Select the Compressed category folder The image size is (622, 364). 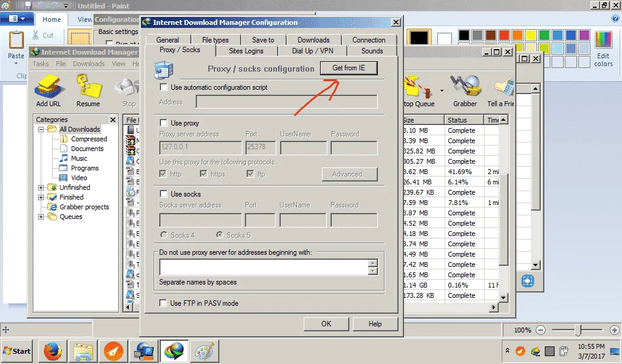pos(89,139)
